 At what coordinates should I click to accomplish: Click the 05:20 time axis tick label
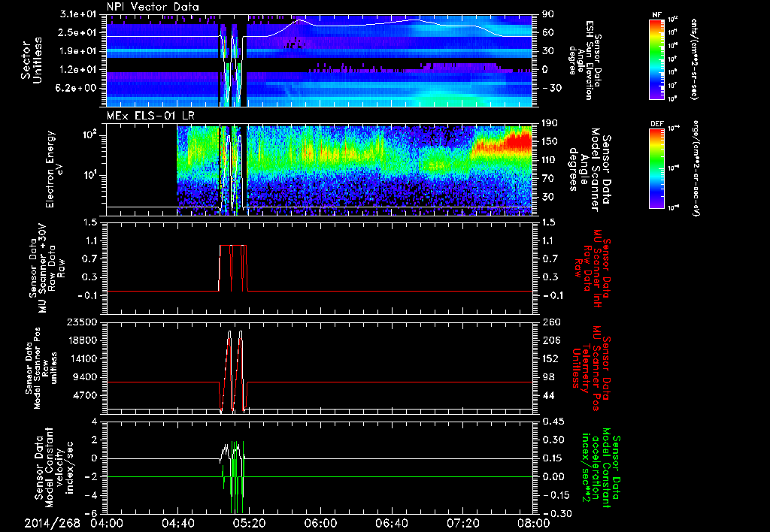point(248,523)
